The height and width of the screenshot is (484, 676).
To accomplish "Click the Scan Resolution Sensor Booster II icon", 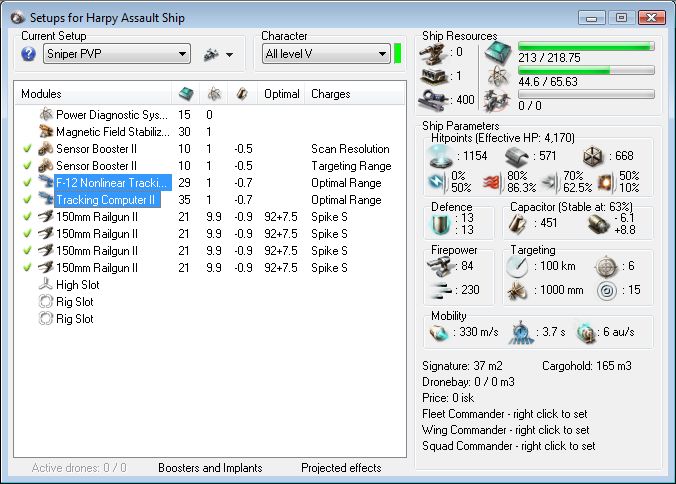I will (x=46, y=149).
